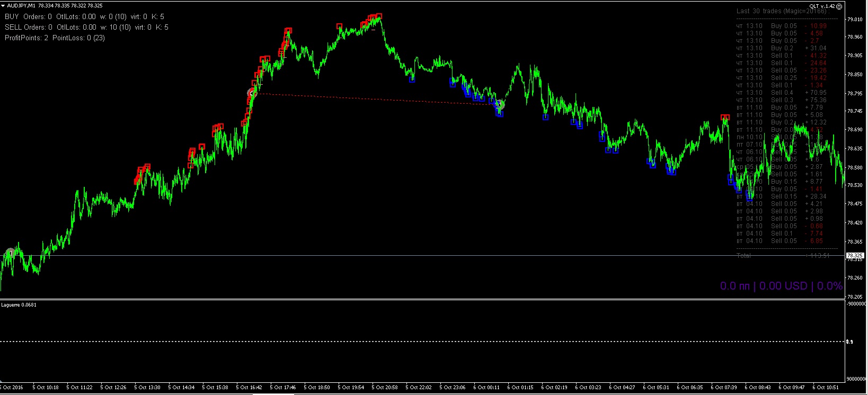This screenshot has width=868, height=395.
Task: Click the 78.795 price scale label
Action: [x=855, y=94]
